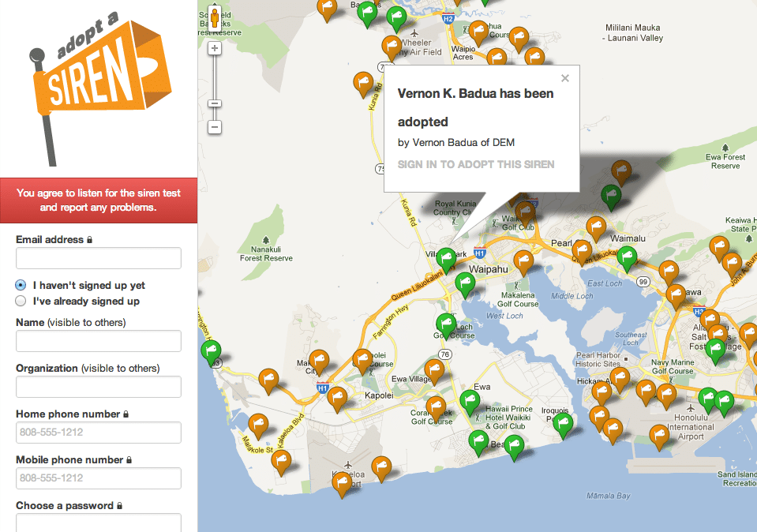Move the map zoom slider handle
The image size is (757, 532).
pos(215,103)
